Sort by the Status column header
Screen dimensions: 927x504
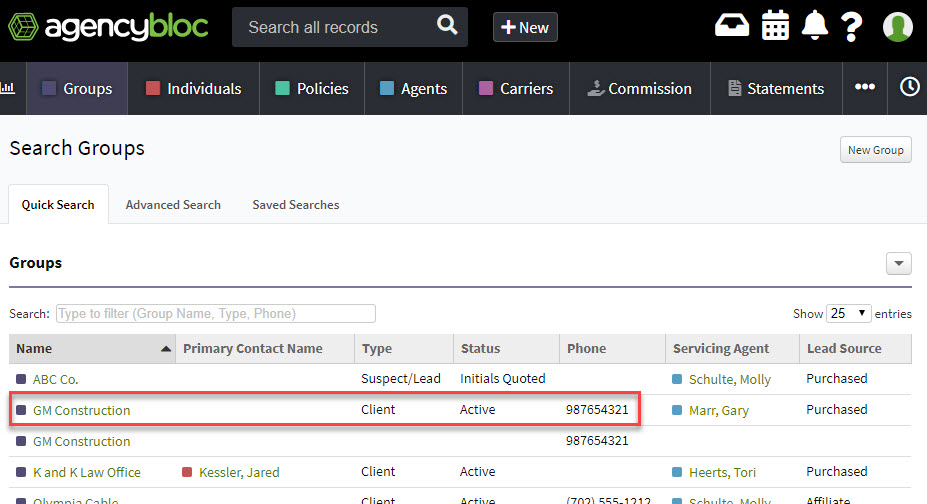pos(507,349)
